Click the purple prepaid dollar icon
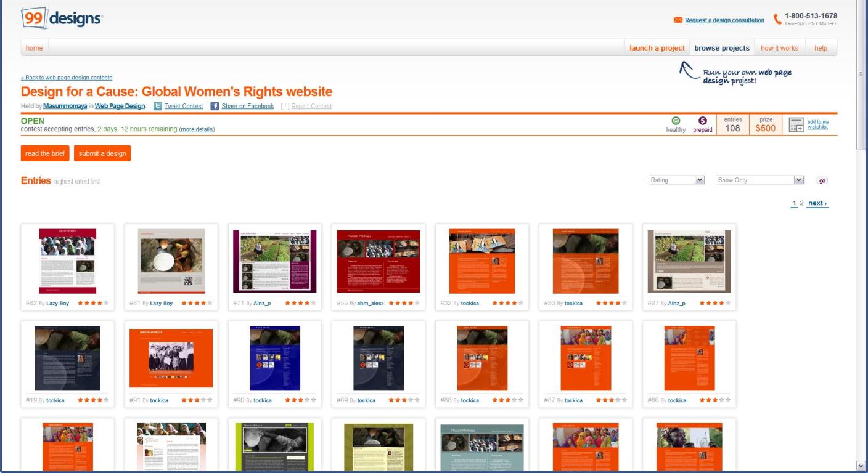This screenshot has width=868, height=473. pyautogui.click(x=702, y=121)
